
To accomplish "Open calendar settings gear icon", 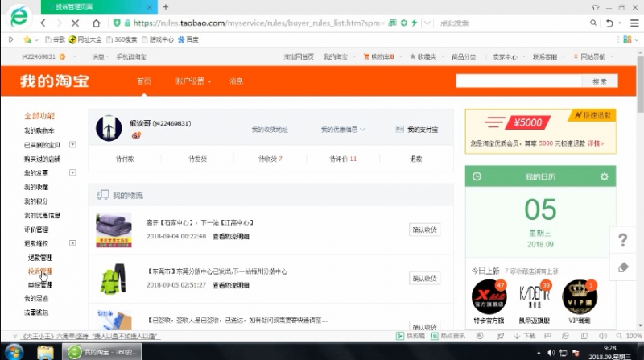I will tap(605, 176).
